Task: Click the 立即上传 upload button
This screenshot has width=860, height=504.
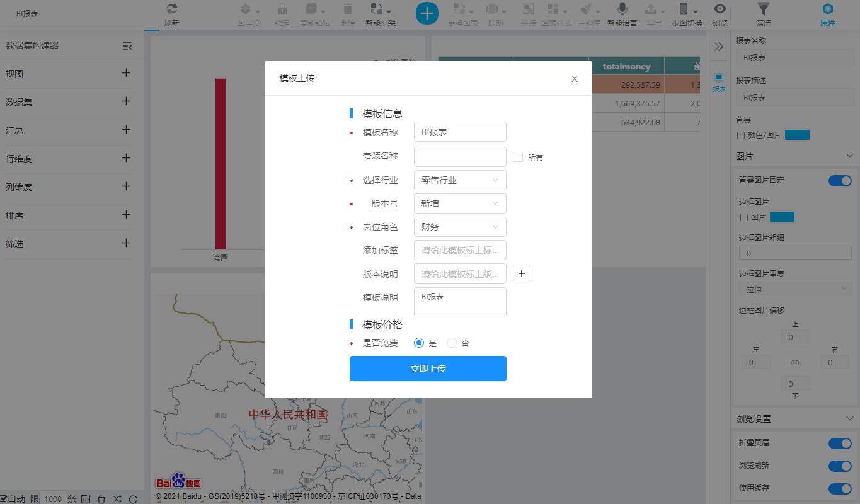Action: coord(428,369)
